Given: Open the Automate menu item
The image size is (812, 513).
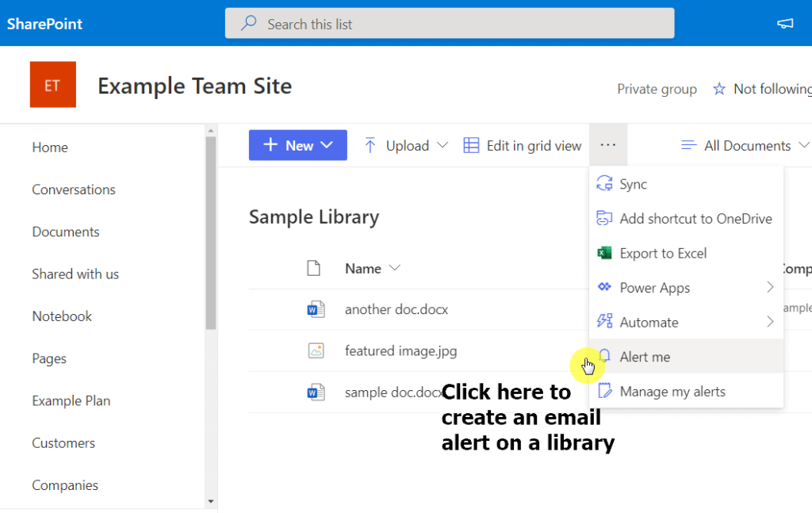Looking at the screenshot, I should [686, 322].
